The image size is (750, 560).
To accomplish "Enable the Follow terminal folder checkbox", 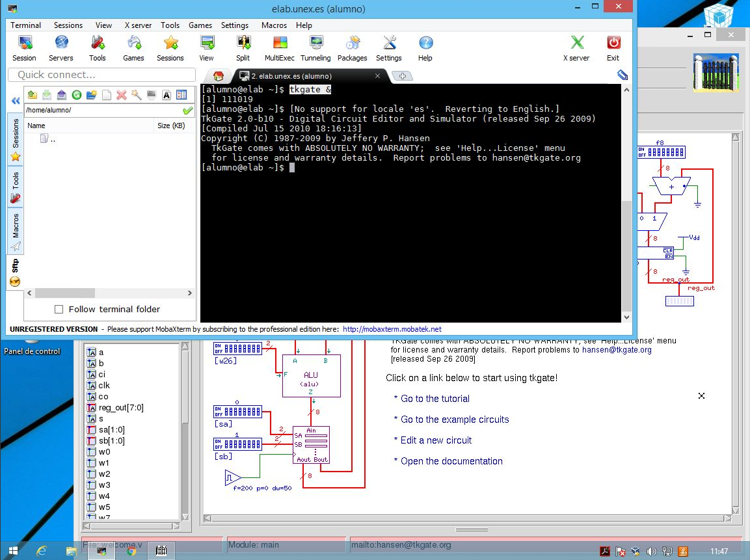I will pos(59,310).
